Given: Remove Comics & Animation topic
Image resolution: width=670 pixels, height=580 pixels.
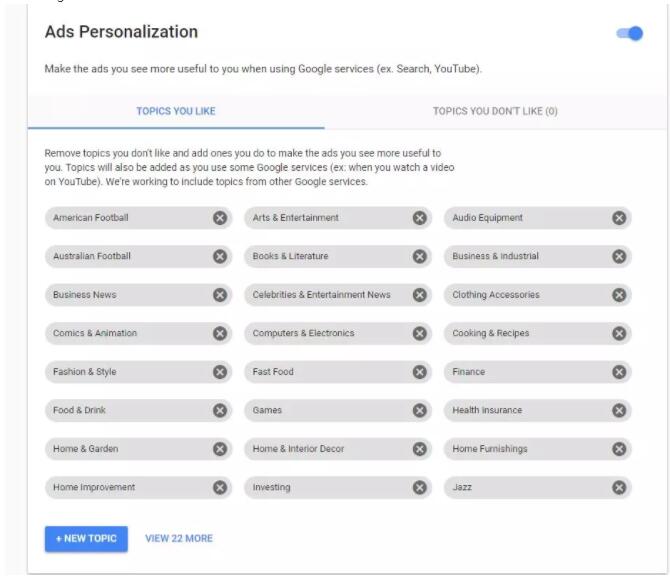Looking at the screenshot, I should 220,333.
